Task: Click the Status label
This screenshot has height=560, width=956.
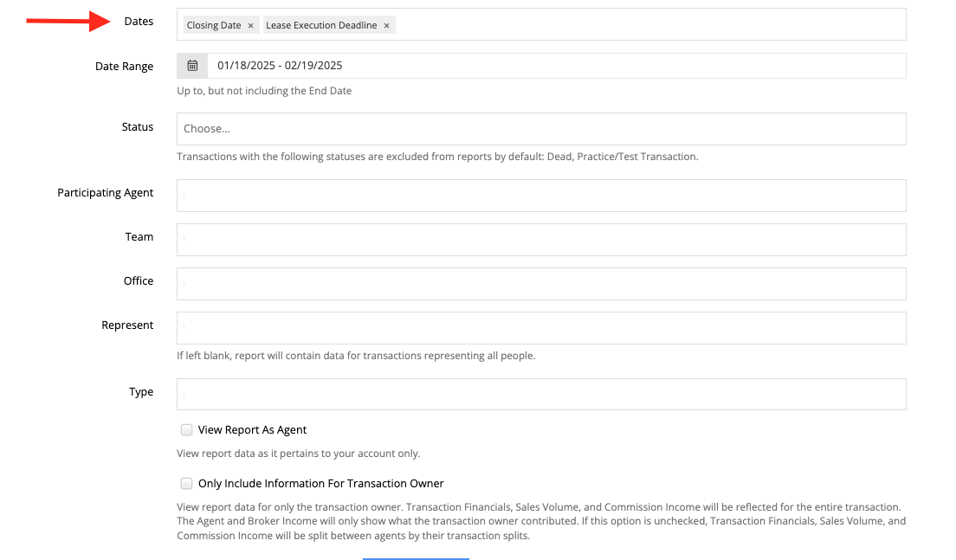Action: [138, 126]
